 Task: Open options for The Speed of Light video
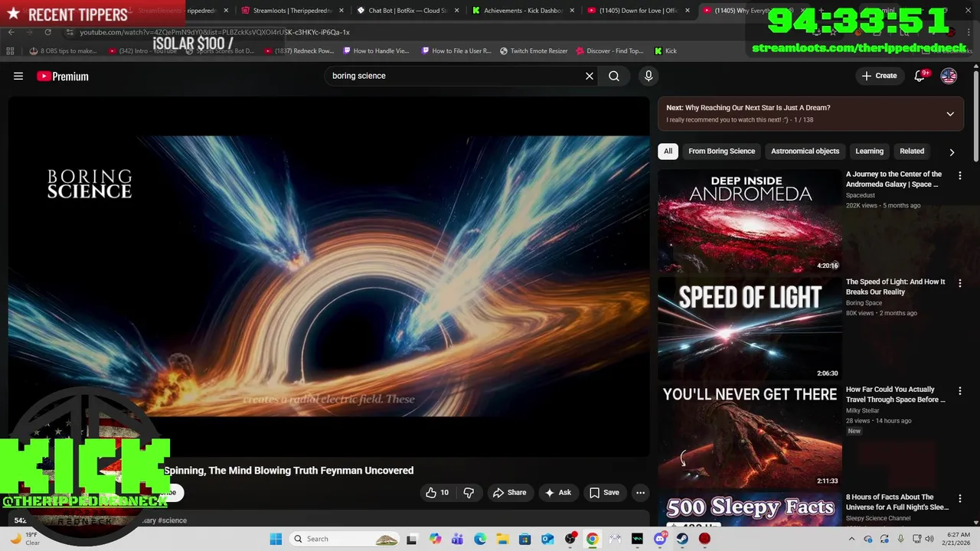pos(960,283)
